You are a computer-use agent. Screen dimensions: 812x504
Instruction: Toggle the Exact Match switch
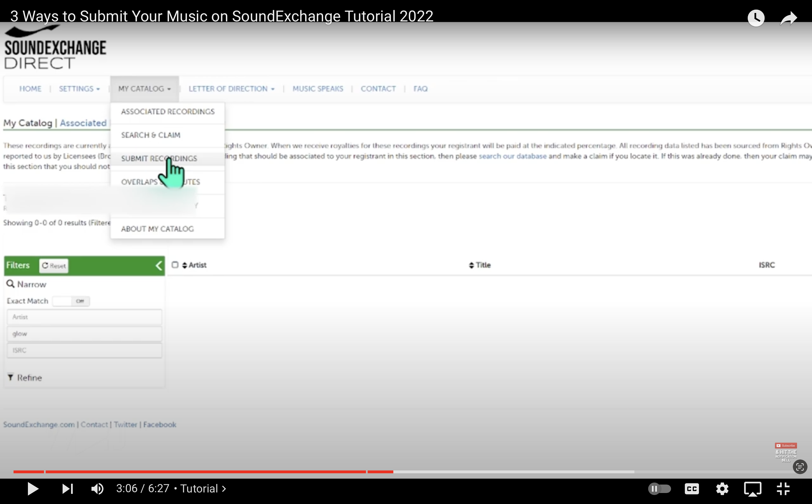click(71, 301)
